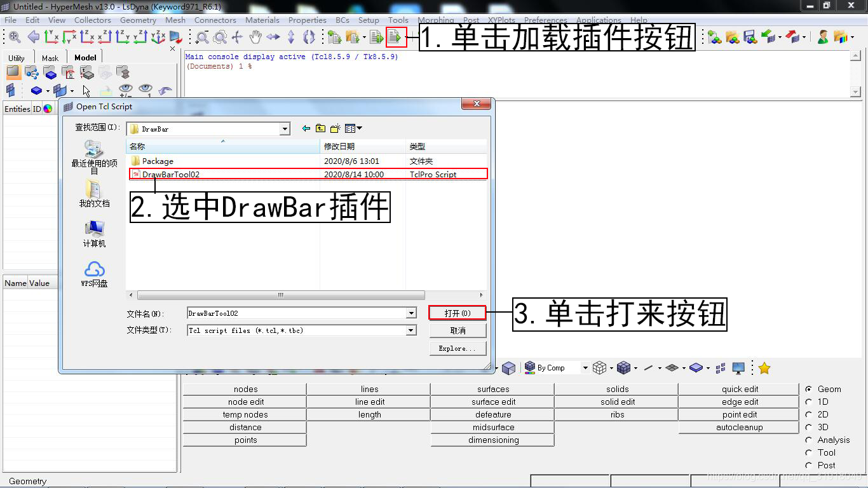Screen dimensions: 868x488
Task: Select the Analysis page radio button
Action: click(x=809, y=440)
